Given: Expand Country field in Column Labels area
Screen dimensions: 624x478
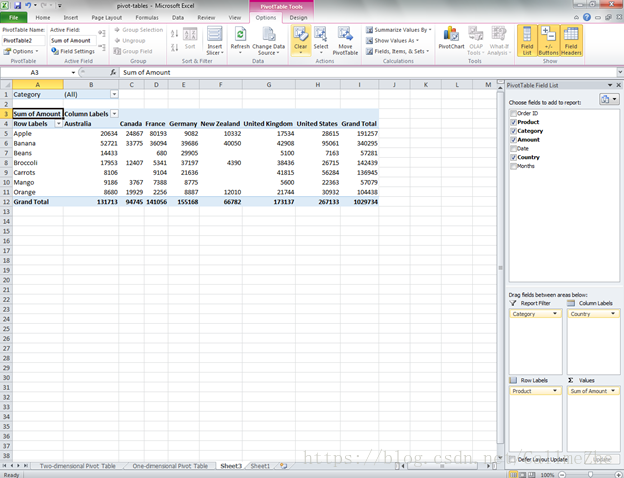Looking at the screenshot, I should tap(613, 314).
